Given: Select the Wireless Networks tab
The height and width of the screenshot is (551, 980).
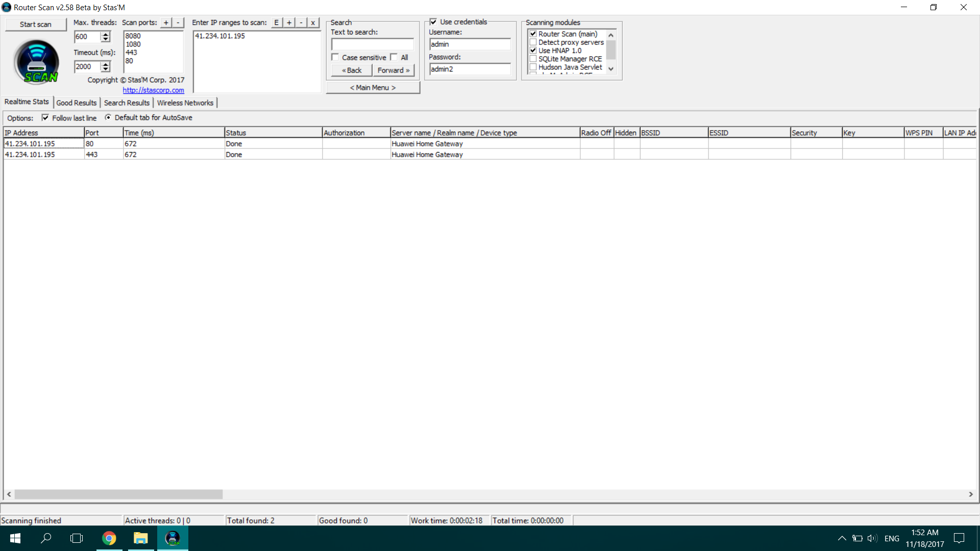Looking at the screenshot, I should coord(185,102).
